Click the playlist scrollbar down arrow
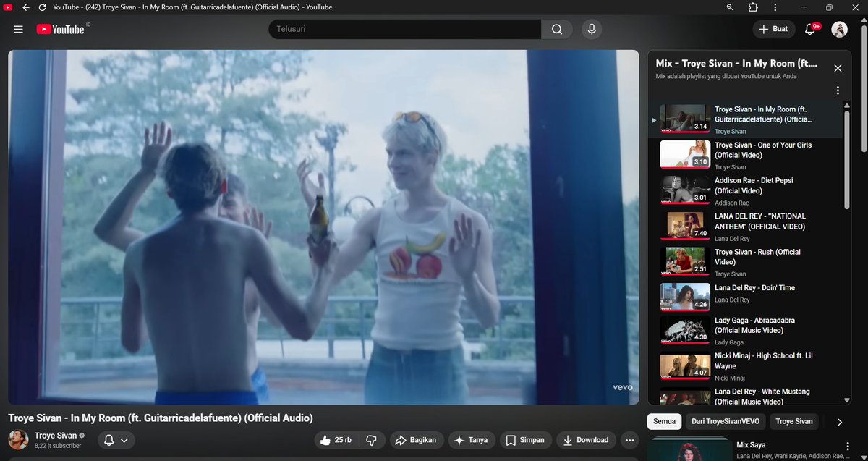 (x=847, y=400)
